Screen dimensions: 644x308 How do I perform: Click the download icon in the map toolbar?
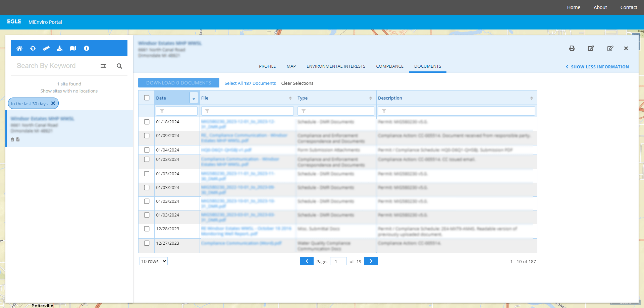click(60, 48)
